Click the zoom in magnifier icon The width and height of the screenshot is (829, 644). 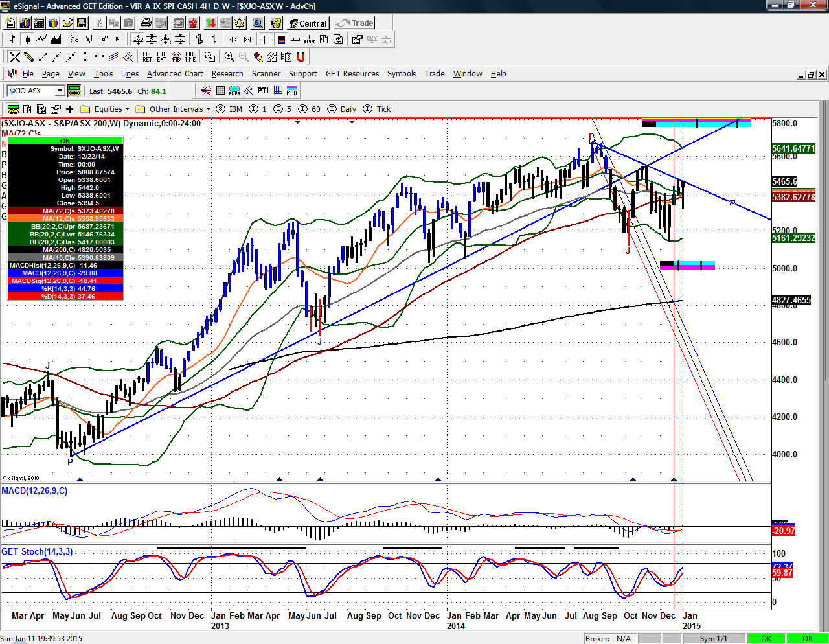point(229,57)
